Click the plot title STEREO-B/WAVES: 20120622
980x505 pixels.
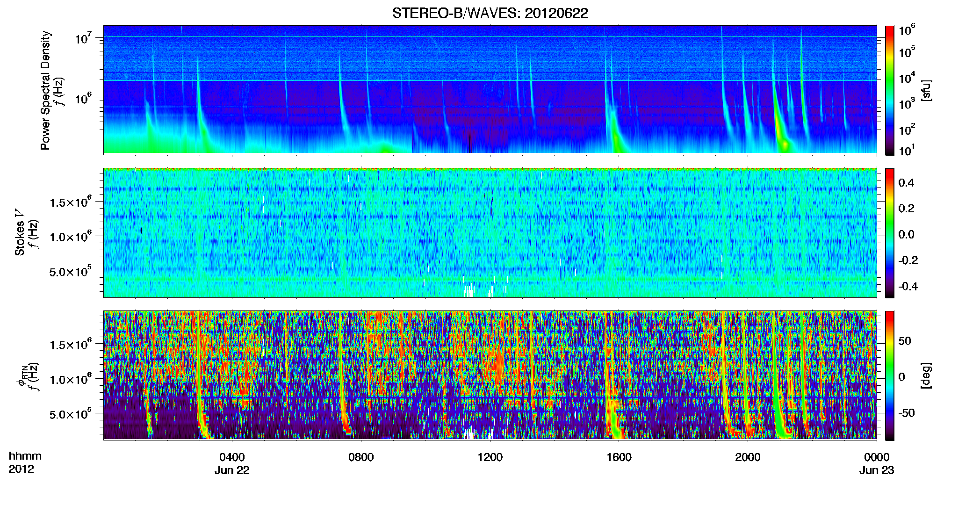click(490, 13)
